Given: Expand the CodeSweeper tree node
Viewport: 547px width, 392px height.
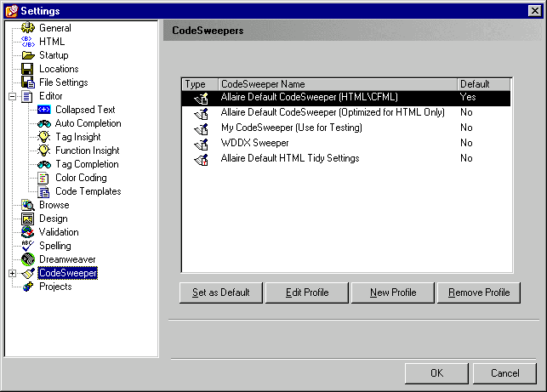Looking at the screenshot, I should (x=13, y=273).
